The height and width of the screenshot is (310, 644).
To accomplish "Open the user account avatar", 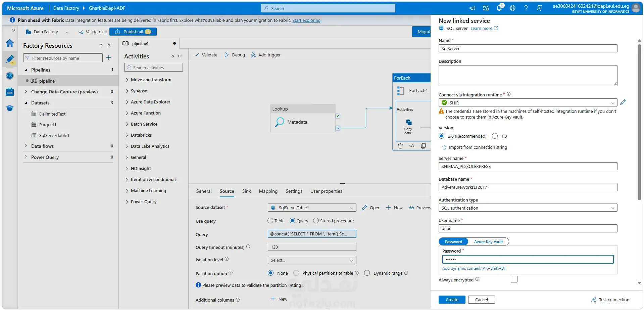I will point(636,8).
